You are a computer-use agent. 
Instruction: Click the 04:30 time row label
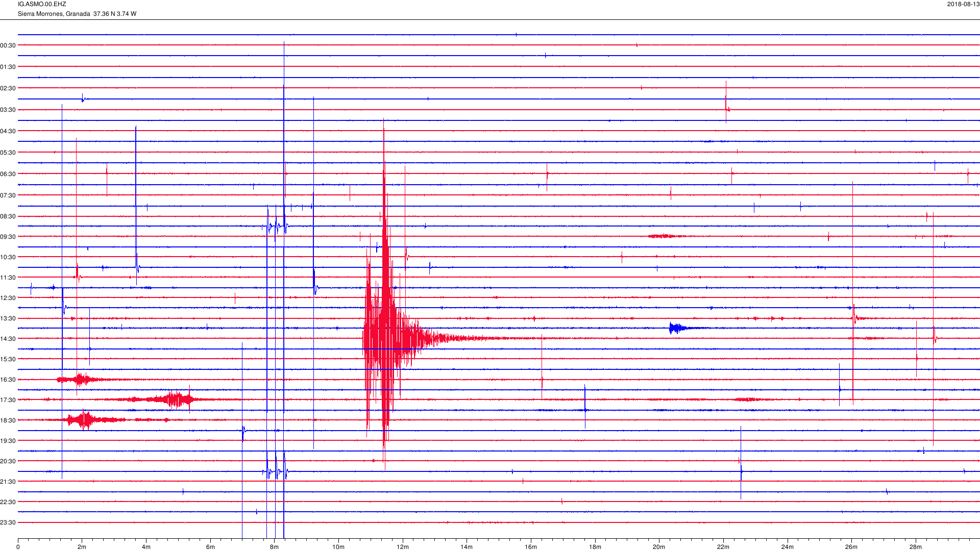(8, 131)
